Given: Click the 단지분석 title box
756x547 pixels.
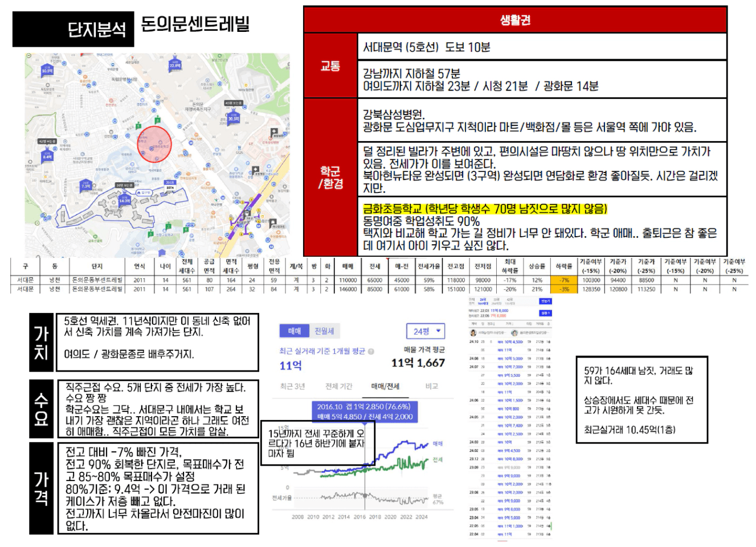Looking at the screenshot, I should pos(73,29).
